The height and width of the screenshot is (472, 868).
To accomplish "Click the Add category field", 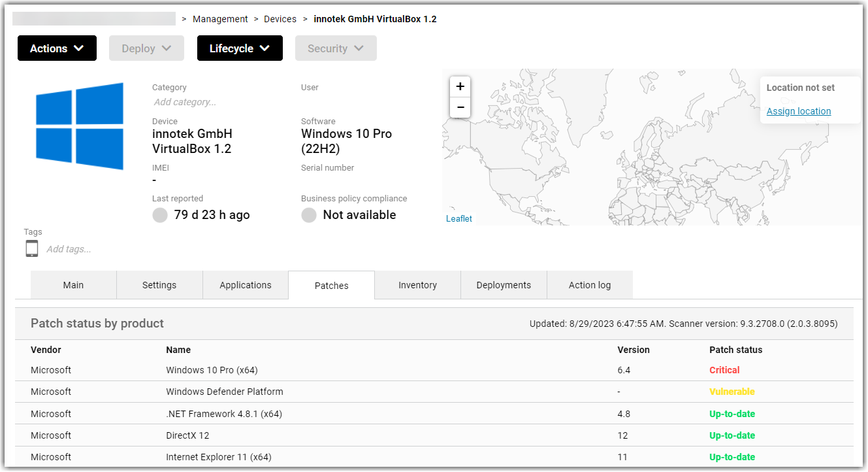I will [x=185, y=102].
